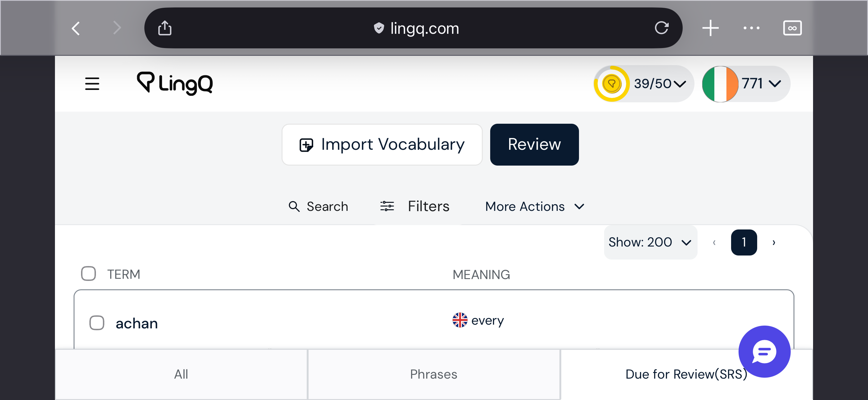Open private tabs overview icon
This screenshot has height=400, width=868.
click(x=792, y=28)
